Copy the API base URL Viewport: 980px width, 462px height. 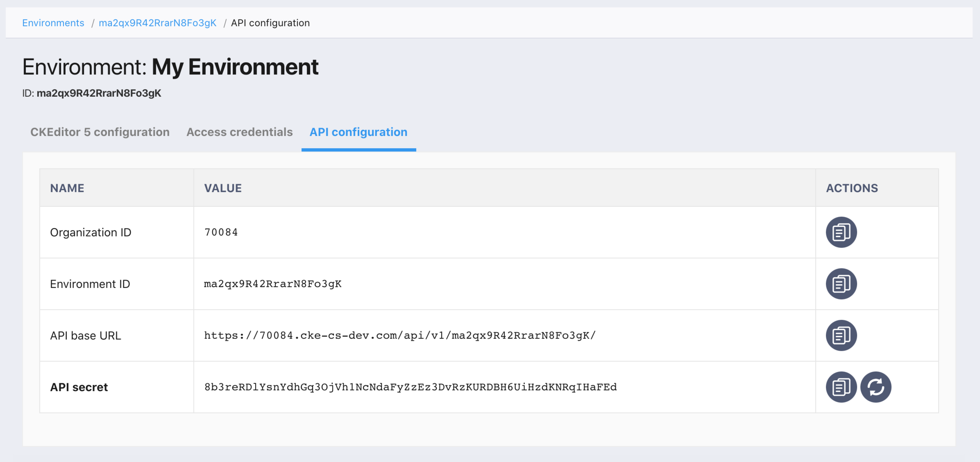pos(841,335)
